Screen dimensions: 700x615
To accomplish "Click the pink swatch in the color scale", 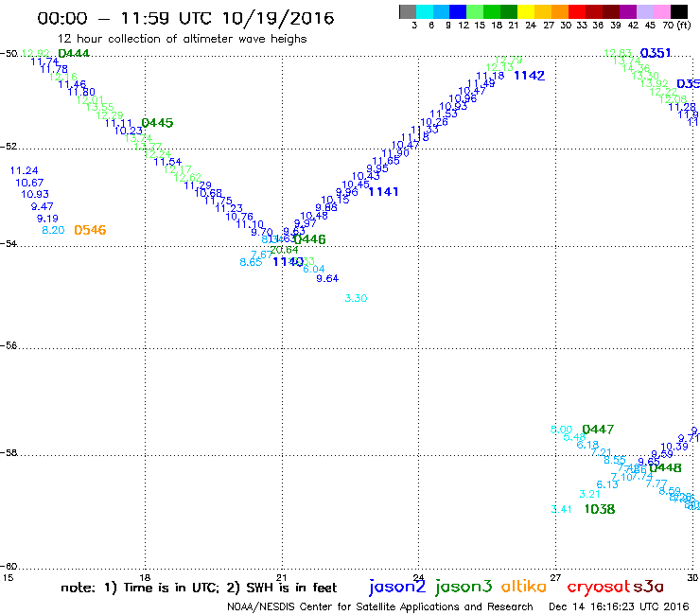I will coord(661,11).
